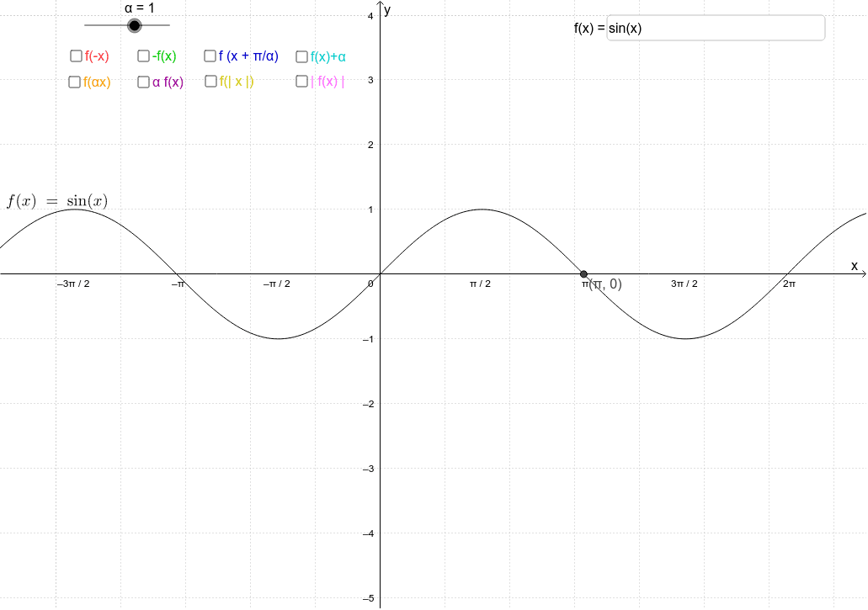868x610 pixels.
Task: Click the α slider handle
Action: click(134, 25)
